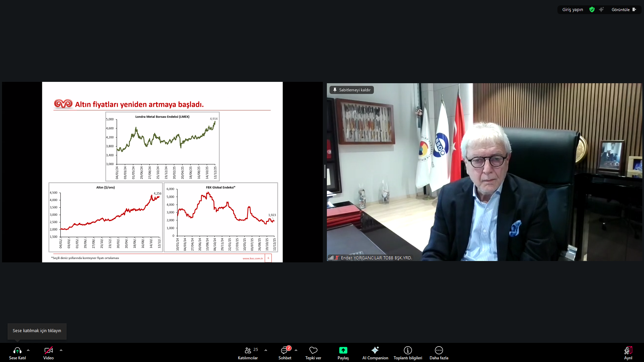Open the Katılımcılar participants panel
The width and height of the screenshot is (644, 362).
[x=248, y=351]
